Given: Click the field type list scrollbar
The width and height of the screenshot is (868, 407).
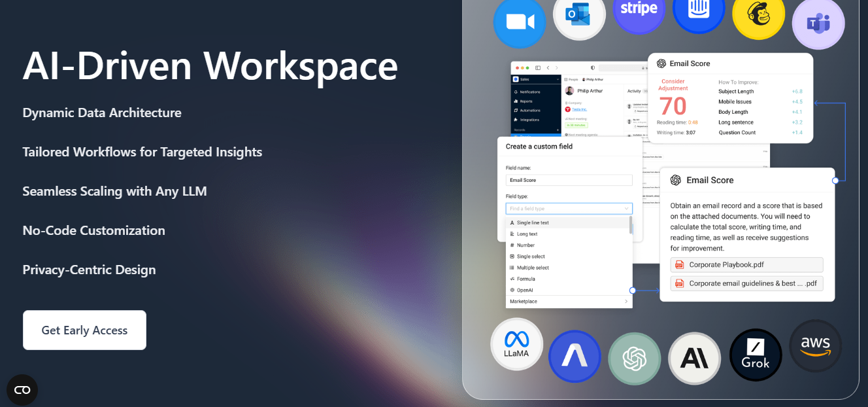Looking at the screenshot, I should click(631, 226).
